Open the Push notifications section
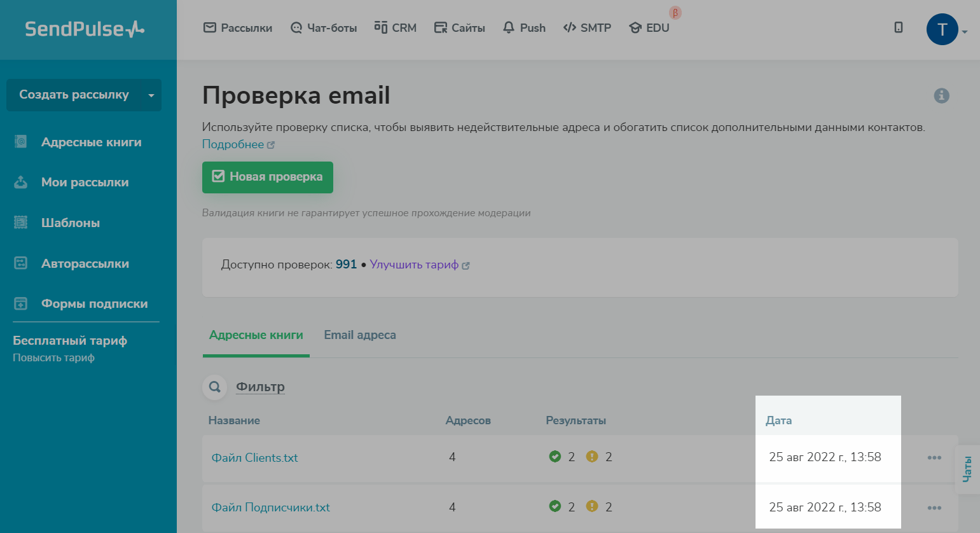Image resolution: width=980 pixels, height=533 pixels. [524, 28]
